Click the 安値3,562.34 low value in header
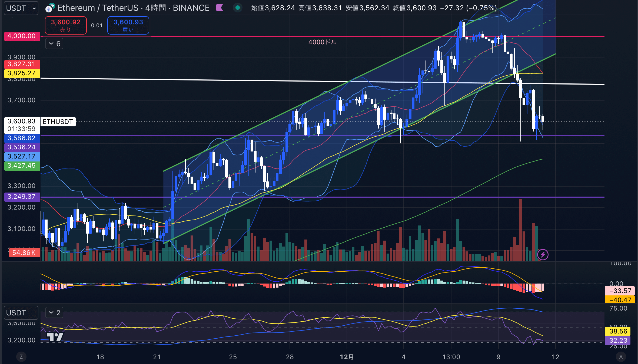638x364 pixels. (368, 8)
